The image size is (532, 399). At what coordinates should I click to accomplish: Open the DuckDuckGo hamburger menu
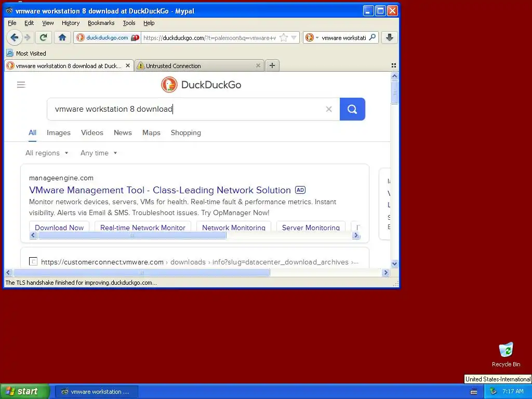pyautogui.click(x=21, y=85)
